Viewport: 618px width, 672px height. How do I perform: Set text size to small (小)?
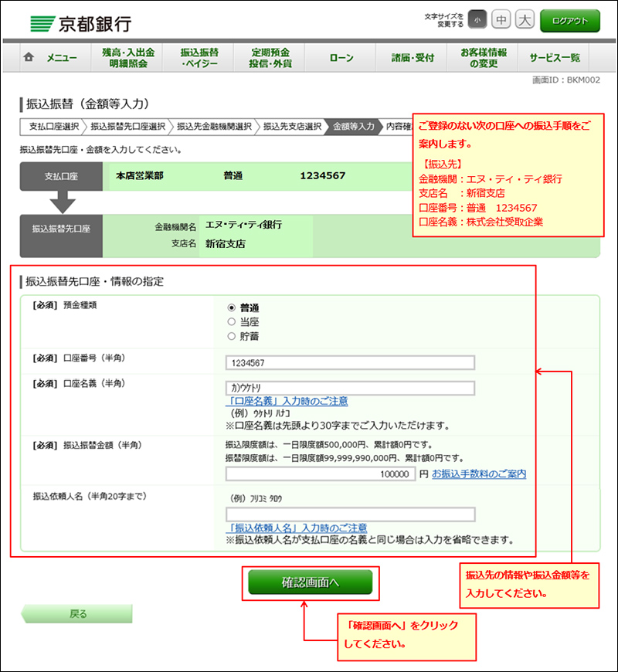[477, 20]
